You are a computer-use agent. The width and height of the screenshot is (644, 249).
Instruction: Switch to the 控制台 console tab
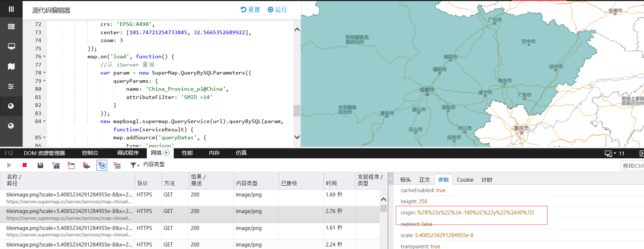coord(90,153)
